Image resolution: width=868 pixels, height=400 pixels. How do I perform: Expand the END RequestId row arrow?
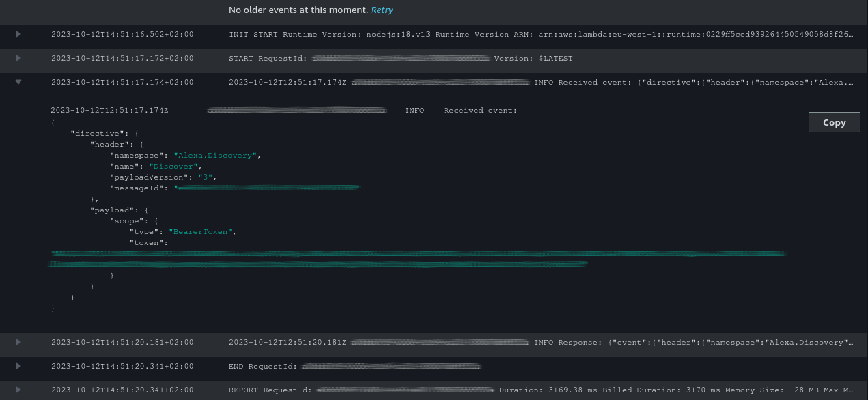pyautogui.click(x=18, y=366)
